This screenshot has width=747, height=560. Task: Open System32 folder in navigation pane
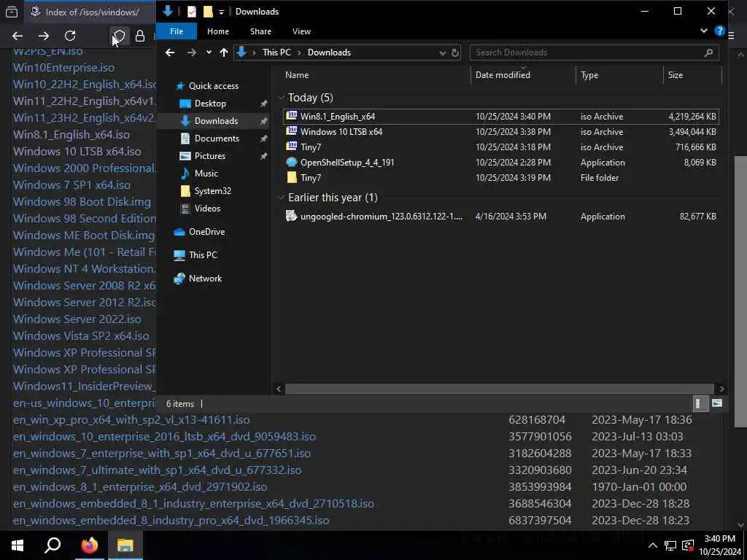coord(212,191)
